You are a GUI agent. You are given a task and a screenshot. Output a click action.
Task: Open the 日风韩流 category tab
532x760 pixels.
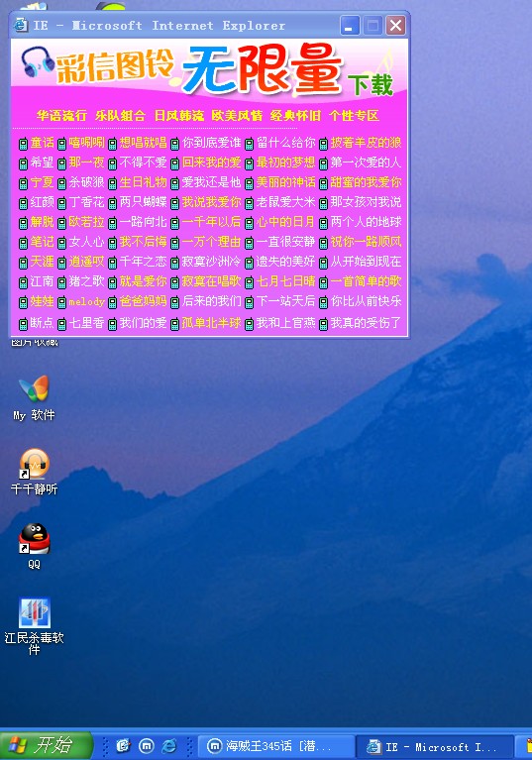[x=178, y=115]
